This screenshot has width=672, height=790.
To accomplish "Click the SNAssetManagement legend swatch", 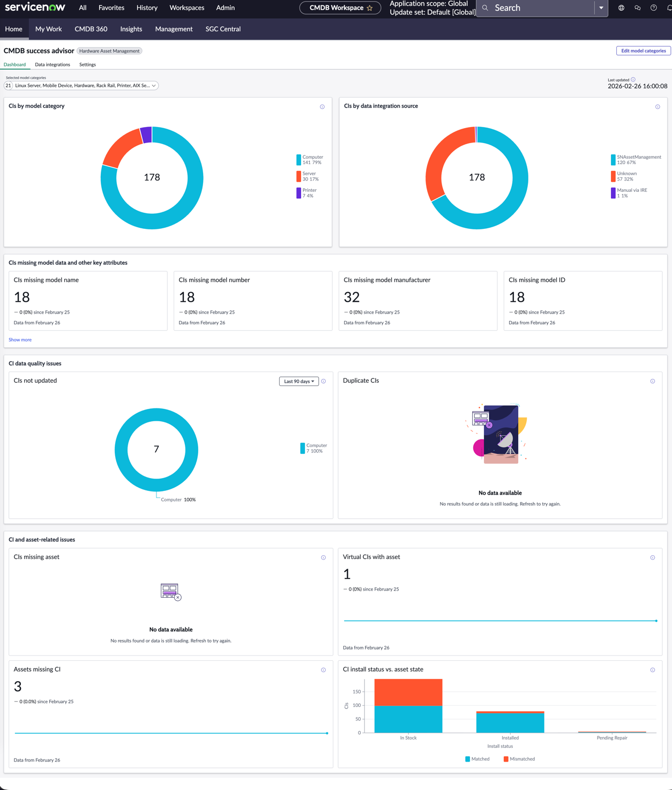I will point(613,160).
